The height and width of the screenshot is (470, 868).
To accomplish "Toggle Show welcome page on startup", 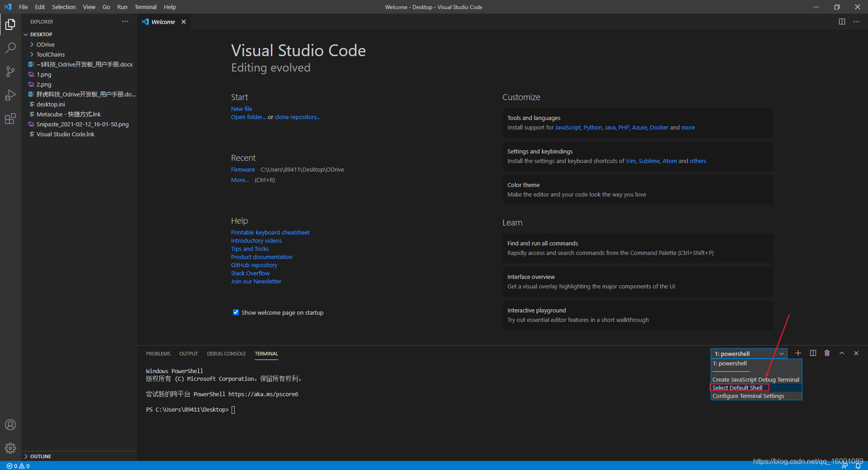I will pyautogui.click(x=236, y=312).
